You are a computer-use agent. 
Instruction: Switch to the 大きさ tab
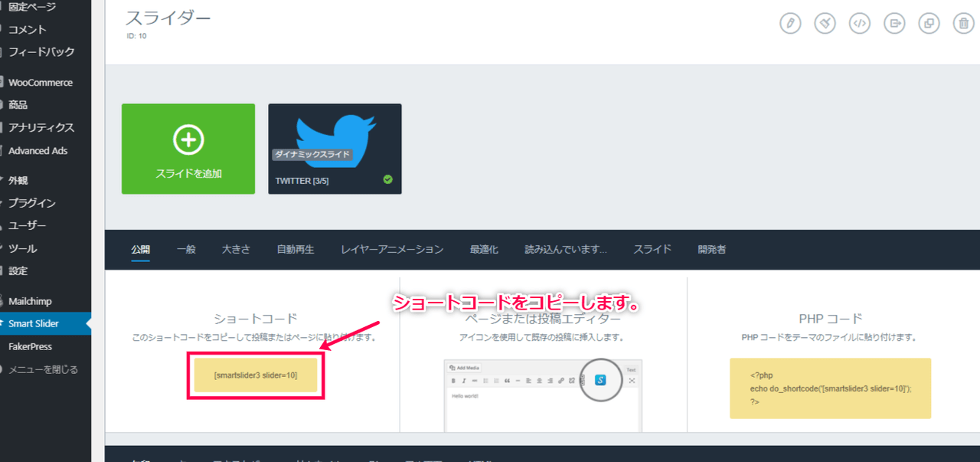[236, 249]
